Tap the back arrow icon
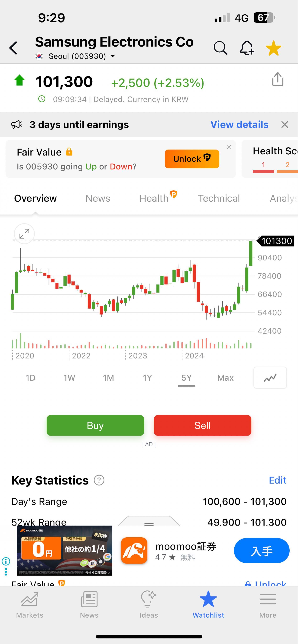The image size is (298, 644). click(13, 48)
